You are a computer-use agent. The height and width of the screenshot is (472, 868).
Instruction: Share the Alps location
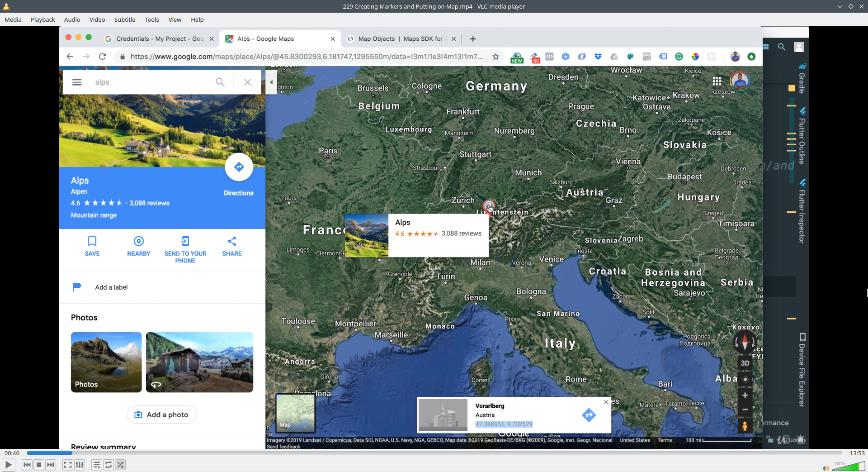[x=232, y=246]
